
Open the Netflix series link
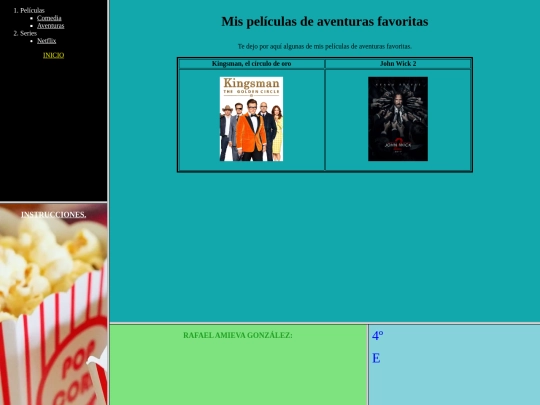(46, 41)
